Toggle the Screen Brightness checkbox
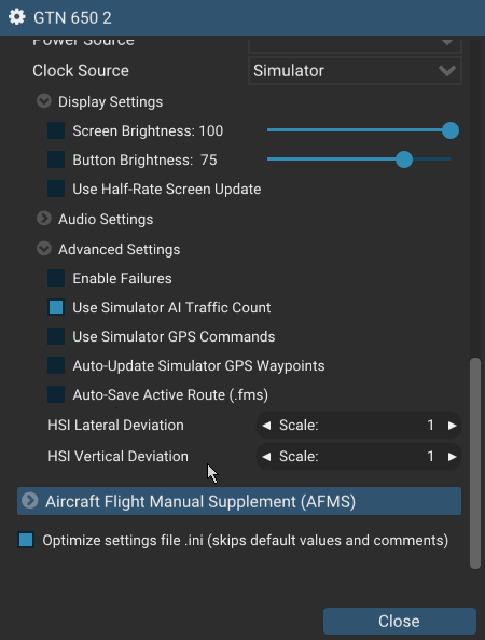Image resolution: width=485 pixels, height=640 pixels. click(x=56, y=131)
